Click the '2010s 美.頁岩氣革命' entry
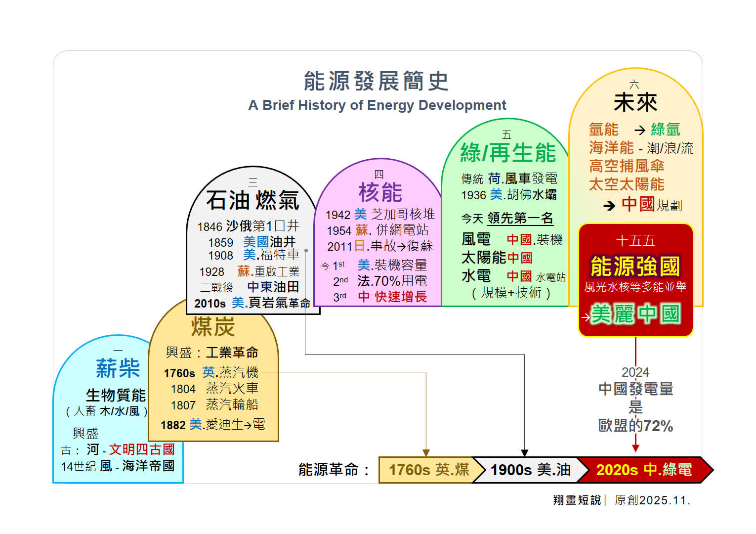Screen dimensions: 756x534 252,303
